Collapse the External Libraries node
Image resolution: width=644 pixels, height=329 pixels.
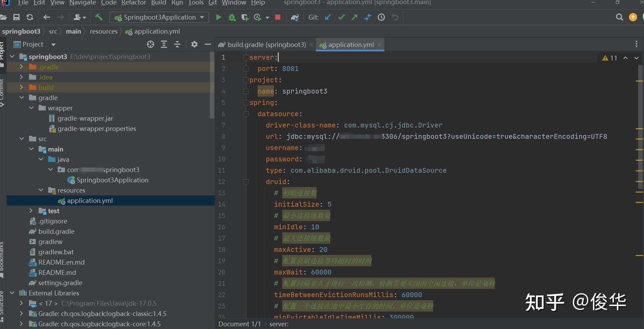pos(12,293)
